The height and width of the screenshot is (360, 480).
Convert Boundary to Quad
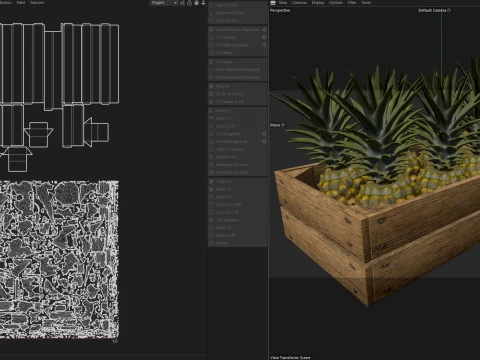coord(238,172)
